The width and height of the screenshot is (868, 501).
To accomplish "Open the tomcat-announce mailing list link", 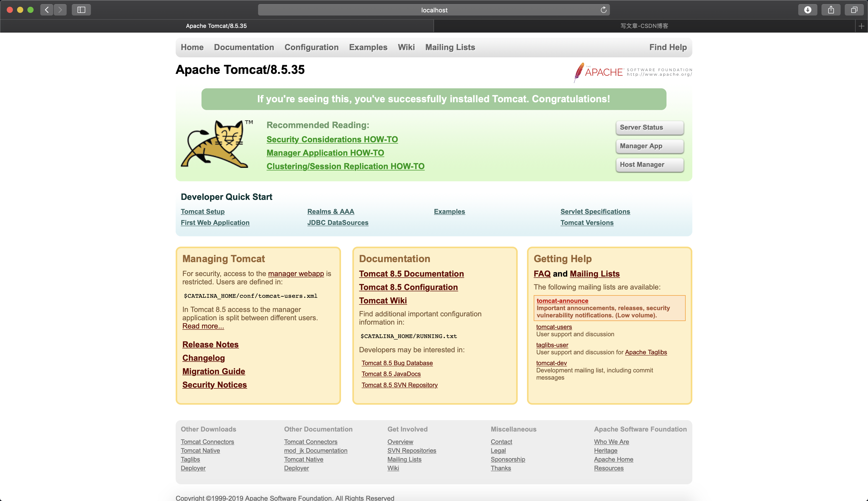I will [562, 300].
